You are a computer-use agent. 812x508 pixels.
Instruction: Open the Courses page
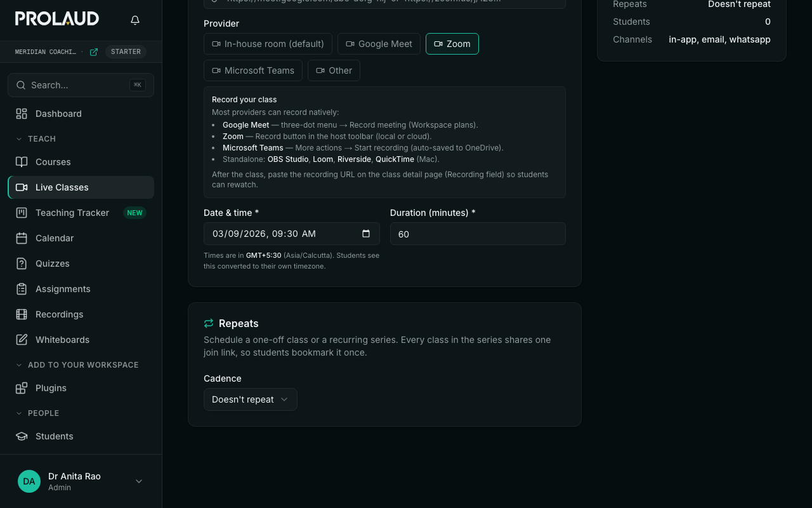81,162
